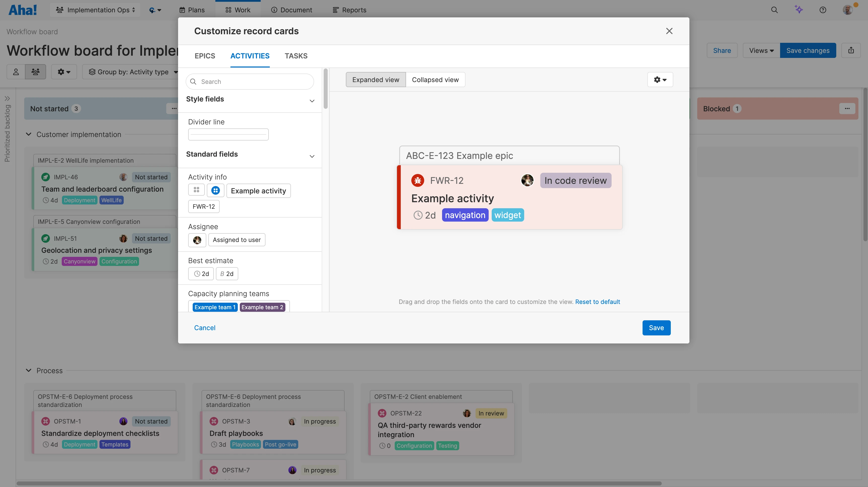Click the Aha! logo

(22, 10)
